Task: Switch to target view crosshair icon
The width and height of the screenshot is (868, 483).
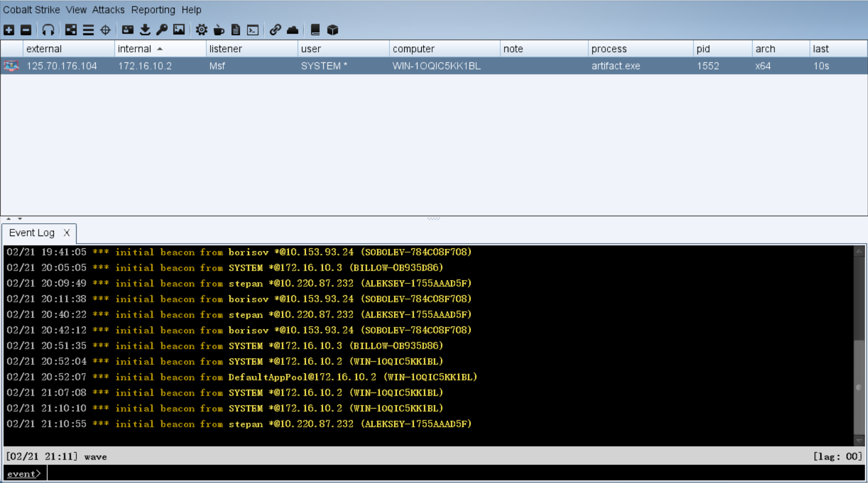Action: [106, 30]
